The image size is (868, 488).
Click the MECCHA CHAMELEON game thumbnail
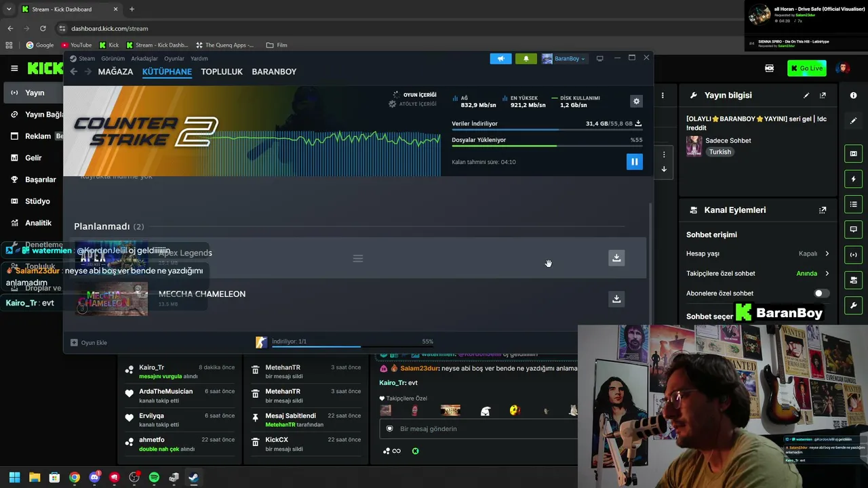click(111, 299)
